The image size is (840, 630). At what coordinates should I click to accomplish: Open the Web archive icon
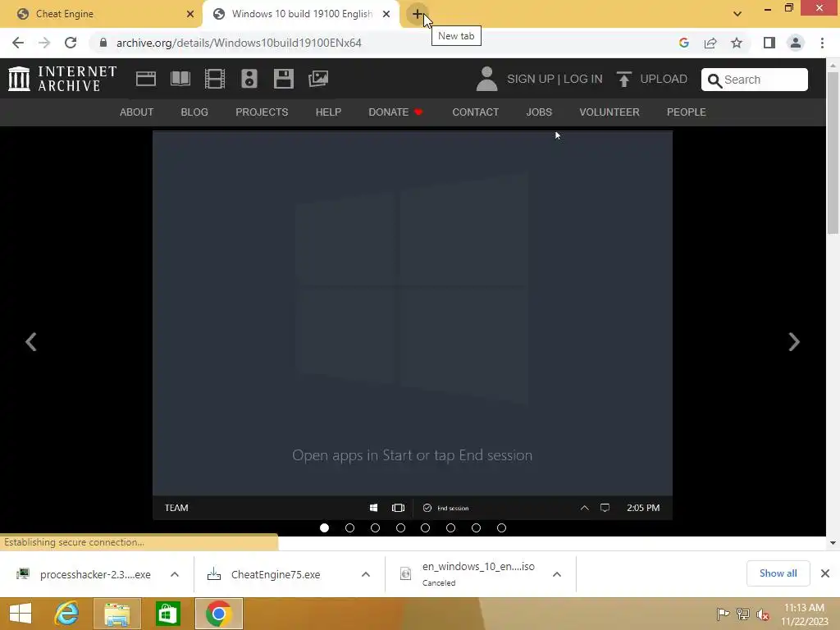(x=146, y=79)
